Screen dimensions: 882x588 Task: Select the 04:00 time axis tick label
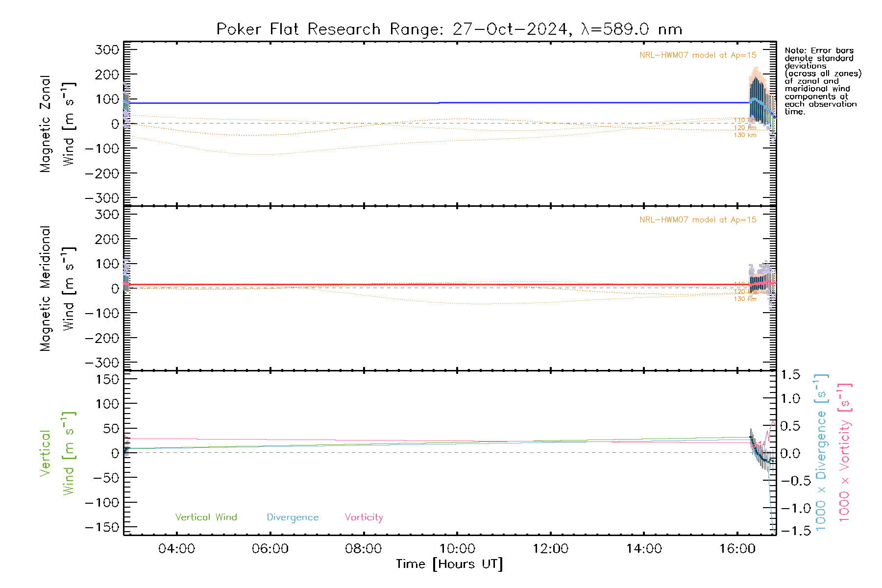pyautogui.click(x=176, y=549)
